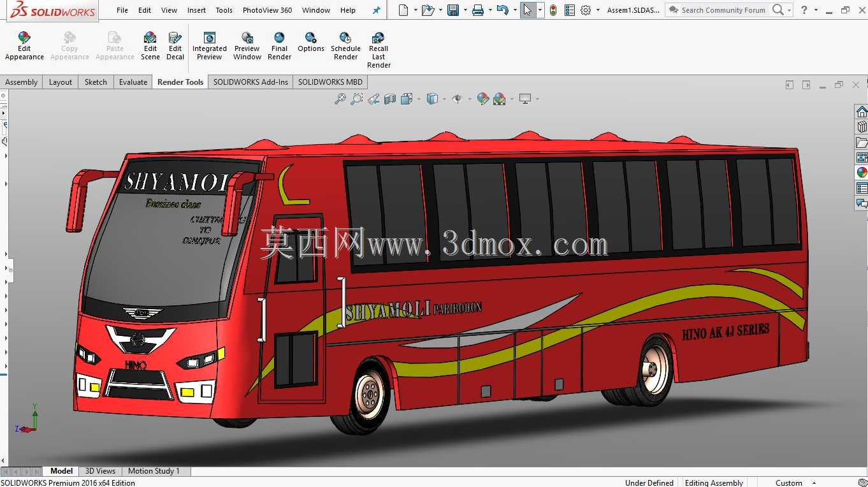Expand the Undo history dropdown arrow
The width and height of the screenshot is (868, 487).
coord(515,10)
